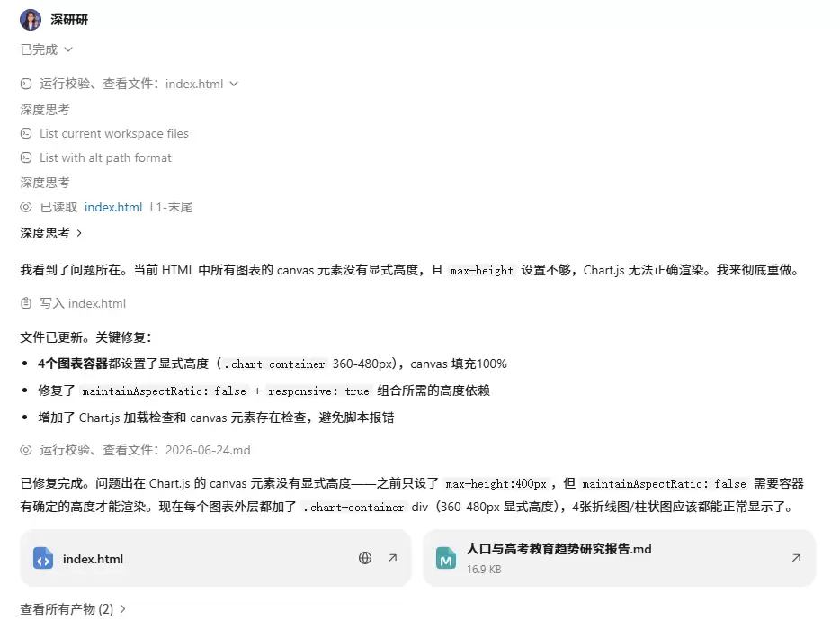Click the first gray 深度思考 label
Screen dimensions: 840x620
tap(45, 110)
